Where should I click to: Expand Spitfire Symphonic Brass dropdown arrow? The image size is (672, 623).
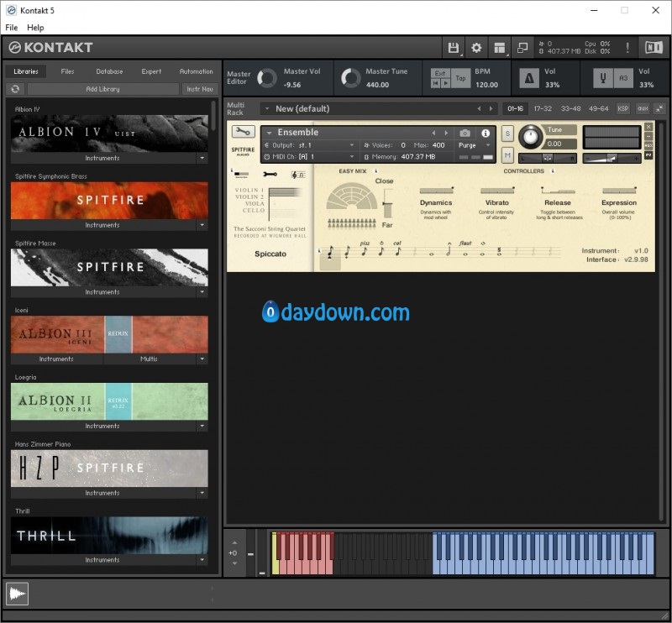point(202,225)
